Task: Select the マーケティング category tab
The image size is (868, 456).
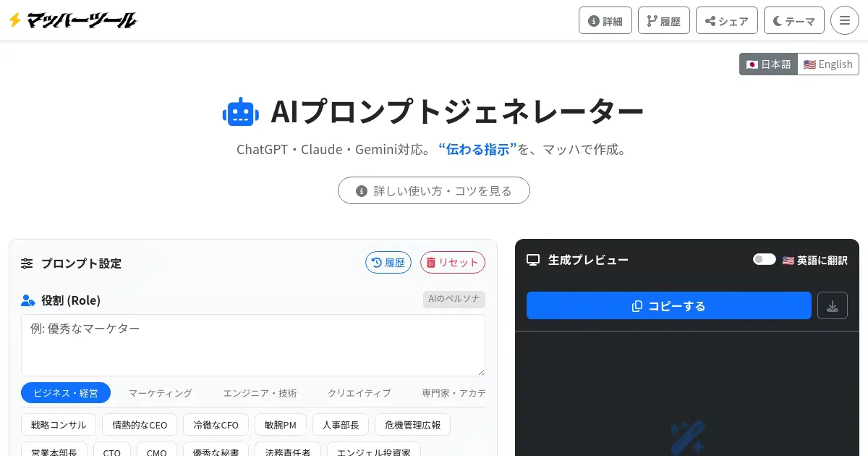Action: [x=161, y=393]
